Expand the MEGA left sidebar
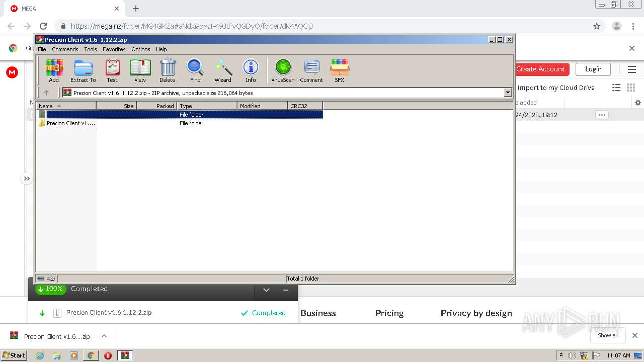The width and height of the screenshot is (644, 362). pos(27,178)
